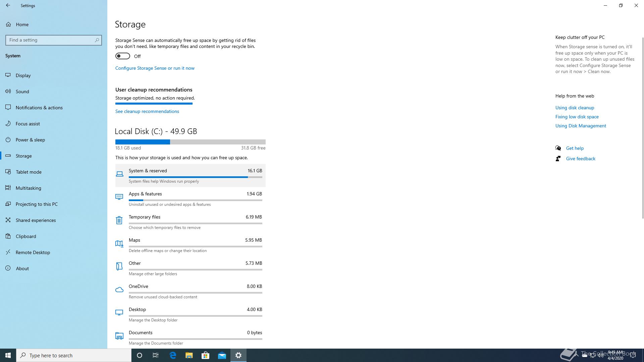The image size is (644, 362).
Task: Click the 'Local Disk (C:) - 49.9 GB' heading
Action: (156, 131)
